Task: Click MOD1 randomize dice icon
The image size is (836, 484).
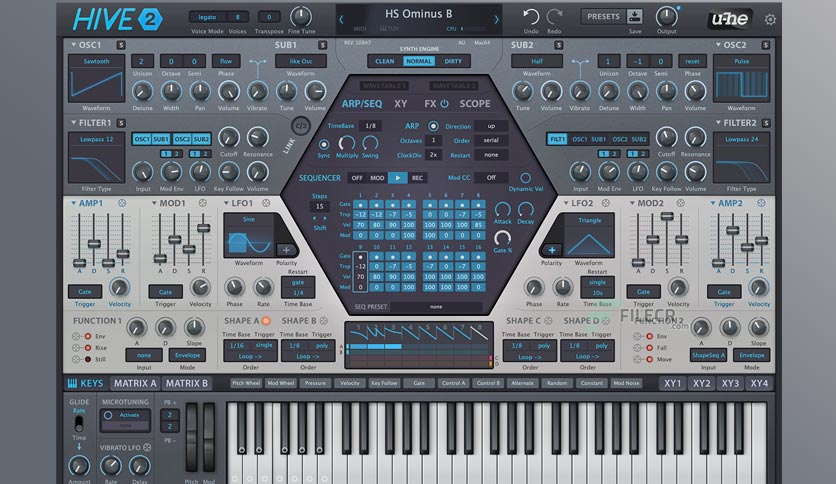Action: (x=203, y=203)
